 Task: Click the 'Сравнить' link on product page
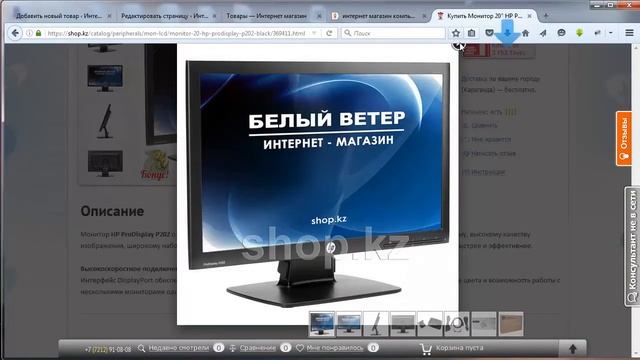484,125
